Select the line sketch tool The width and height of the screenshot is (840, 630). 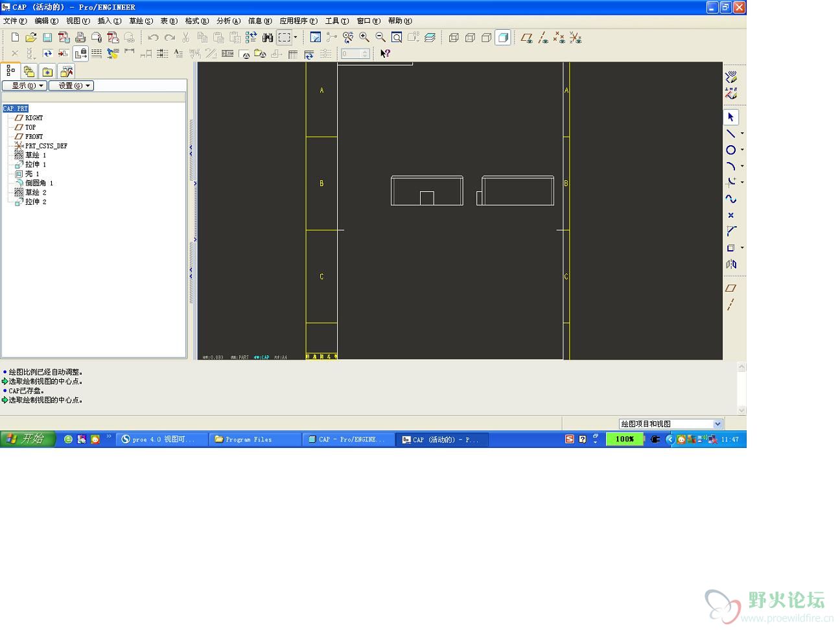click(x=730, y=134)
